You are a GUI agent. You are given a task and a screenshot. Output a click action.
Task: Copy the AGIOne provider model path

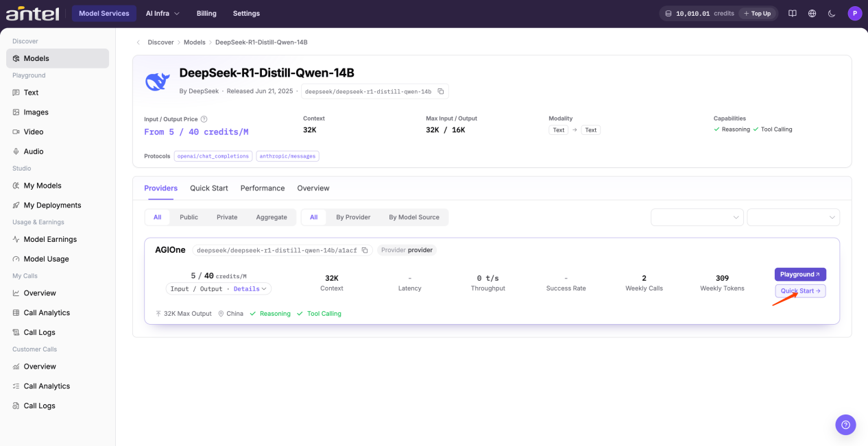(365, 250)
